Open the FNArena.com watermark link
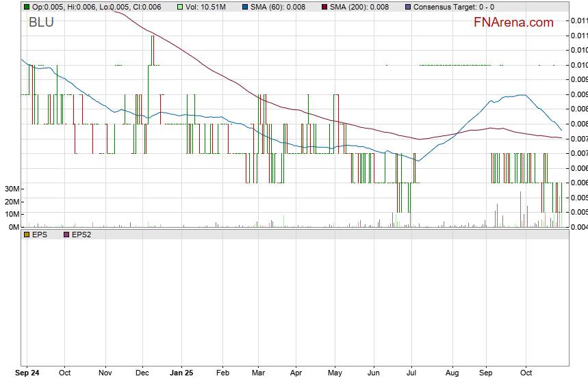The image size is (588, 387). pos(513,23)
